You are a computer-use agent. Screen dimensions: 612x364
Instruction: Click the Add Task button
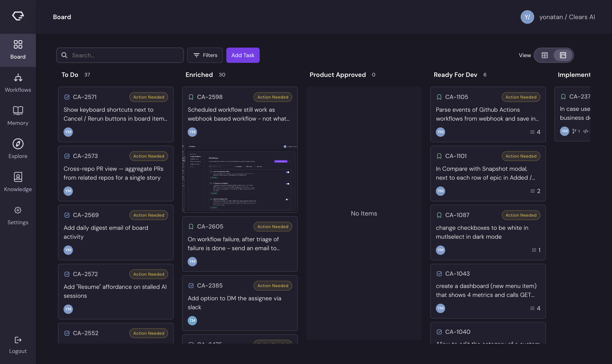pos(243,55)
